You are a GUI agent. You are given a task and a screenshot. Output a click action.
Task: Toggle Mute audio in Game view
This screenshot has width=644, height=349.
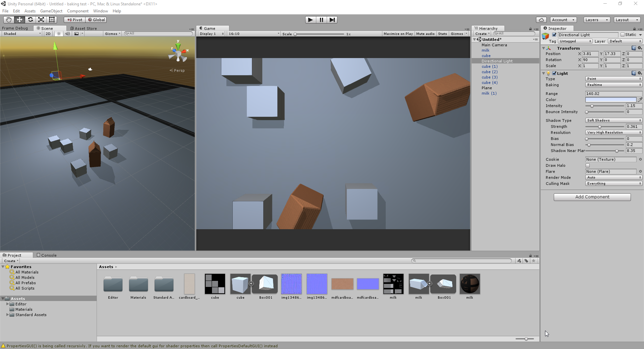tap(425, 34)
